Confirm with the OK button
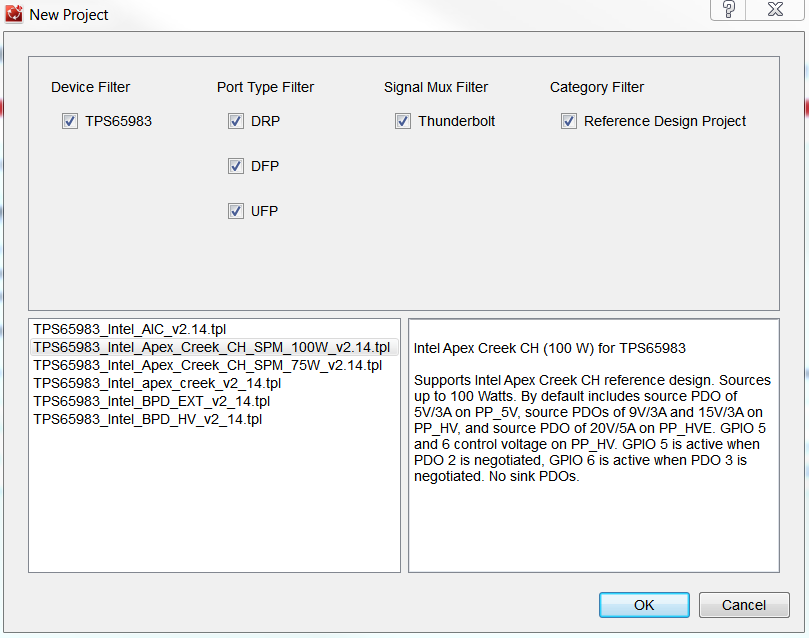The width and height of the screenshot is (809, 638). (644, 605)
